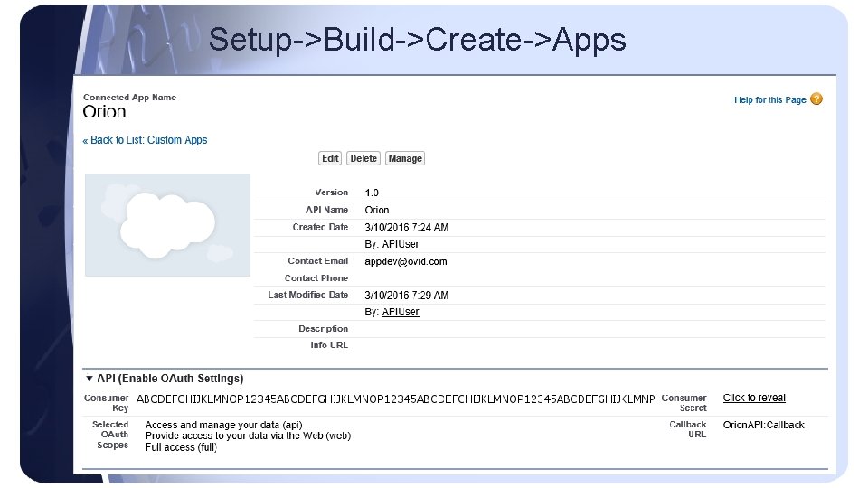Click the Help question mark icon
This screenshot has height=488, width=868.
(x=816, y=99)
